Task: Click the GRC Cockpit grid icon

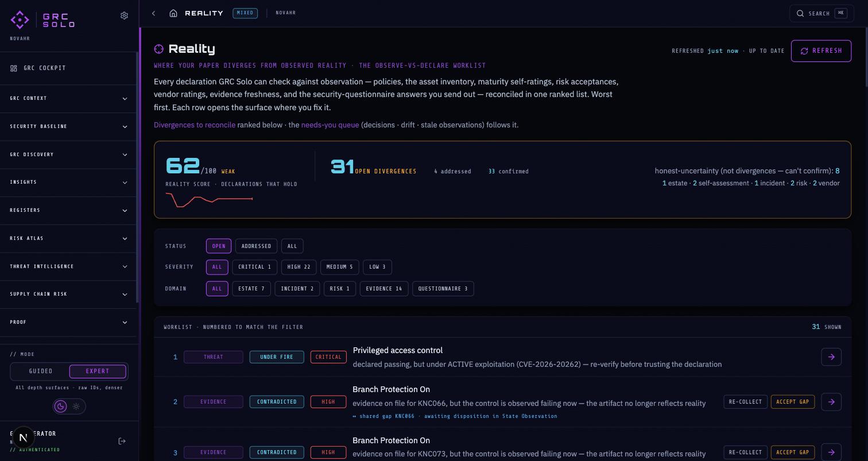Action: (x=14, y=68)
